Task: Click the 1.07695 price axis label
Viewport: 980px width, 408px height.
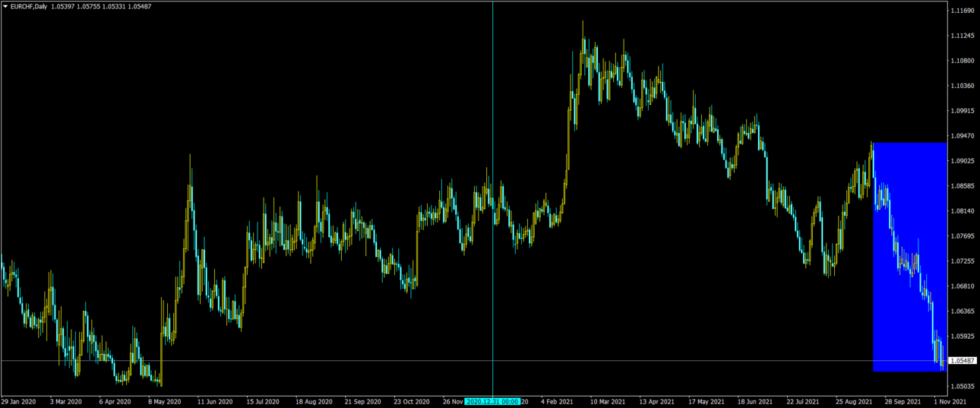Action: [x=962, y=236]
